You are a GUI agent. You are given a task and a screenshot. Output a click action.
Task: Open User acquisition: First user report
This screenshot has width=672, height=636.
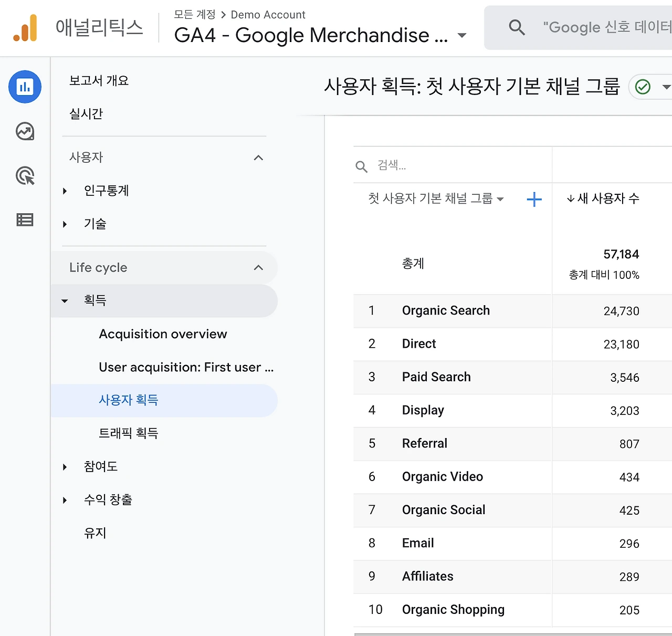[186, 367]
